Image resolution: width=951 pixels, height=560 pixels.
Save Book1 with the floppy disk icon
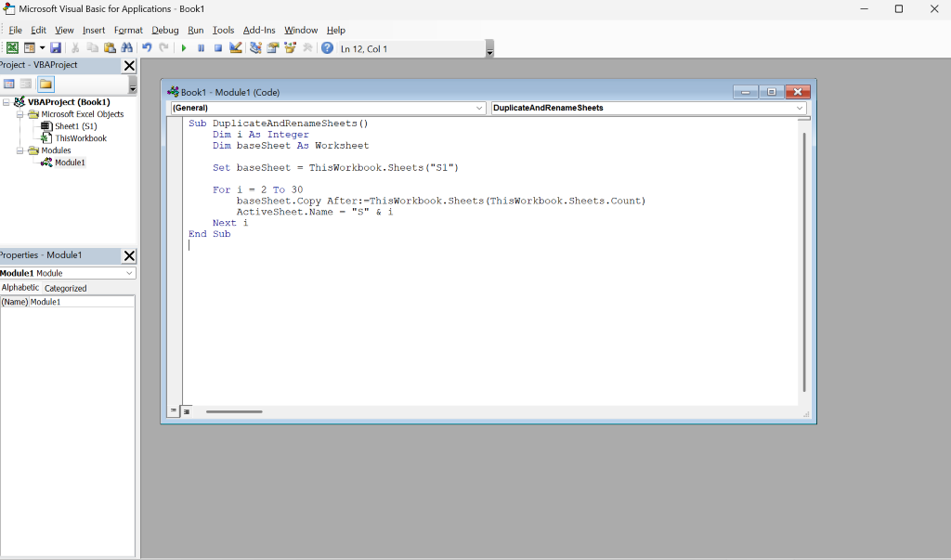(55, 48)
